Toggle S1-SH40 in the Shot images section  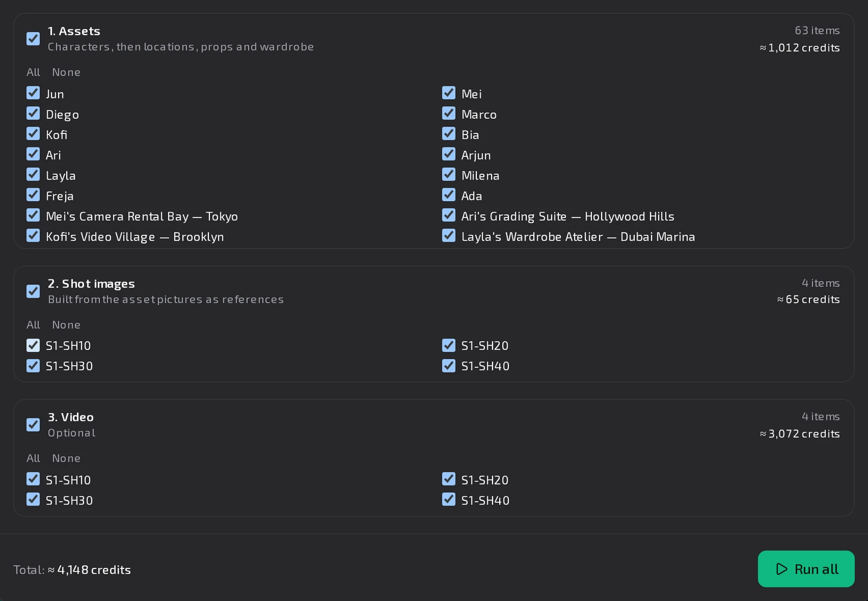(449, 366)
